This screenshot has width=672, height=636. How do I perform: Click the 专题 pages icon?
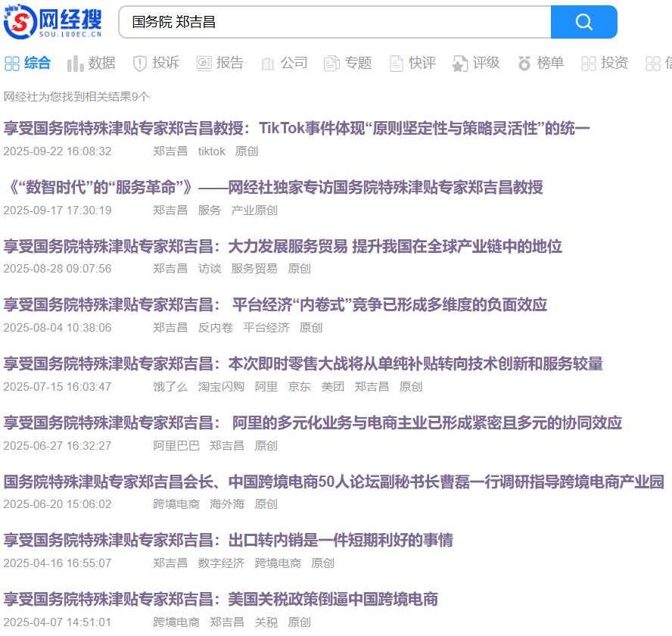click(331, 64)
